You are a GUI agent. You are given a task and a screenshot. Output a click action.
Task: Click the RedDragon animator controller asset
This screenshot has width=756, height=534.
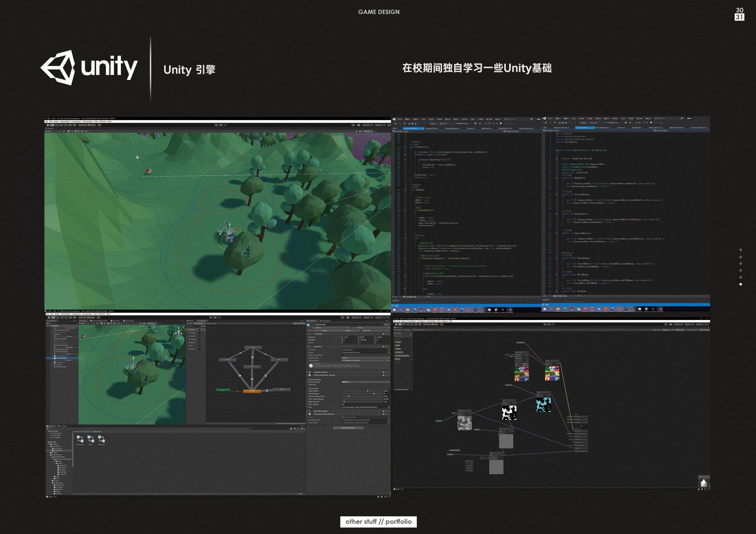click(102, 439)
